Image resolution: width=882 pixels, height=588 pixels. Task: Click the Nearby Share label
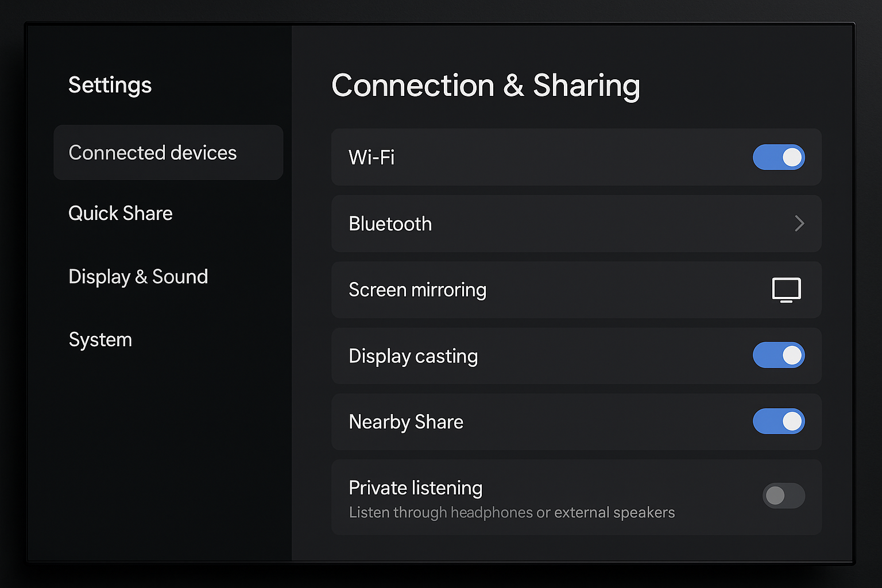(405, 421)
